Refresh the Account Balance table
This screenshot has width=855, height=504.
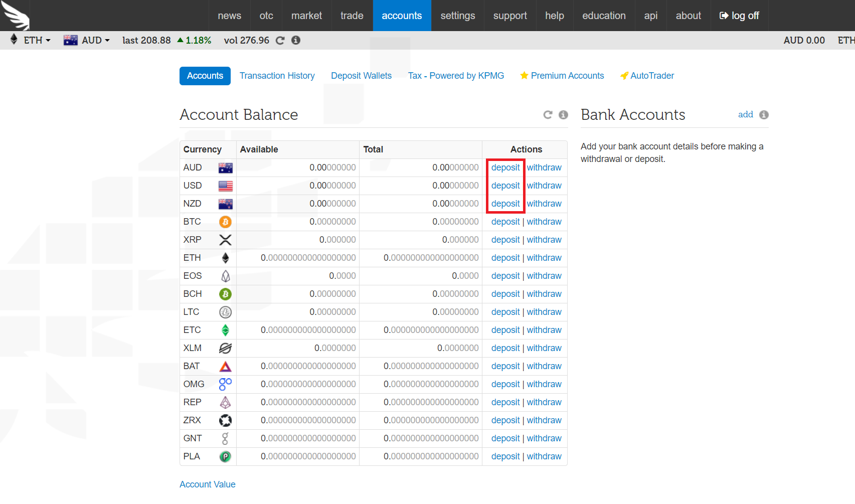548,115
